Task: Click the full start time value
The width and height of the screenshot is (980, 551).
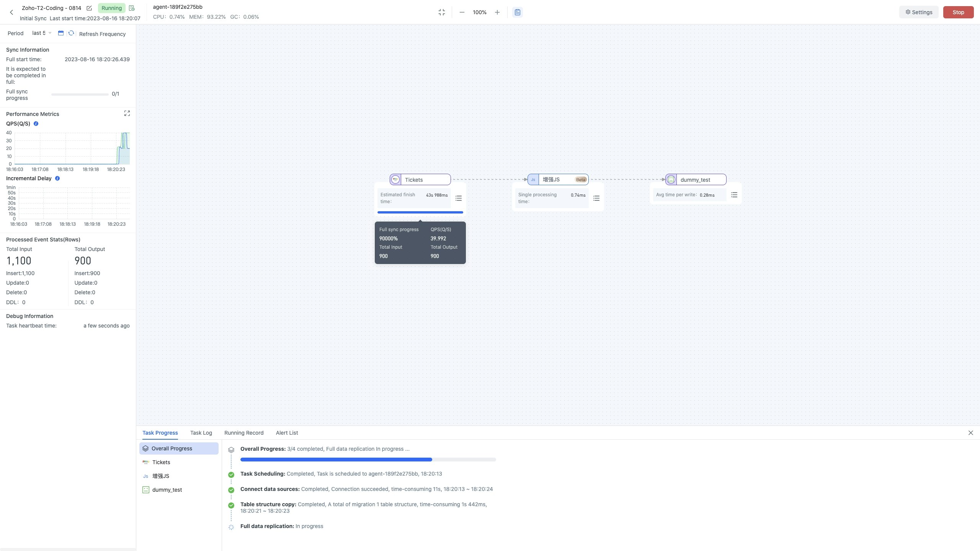Action: point(97,59)
